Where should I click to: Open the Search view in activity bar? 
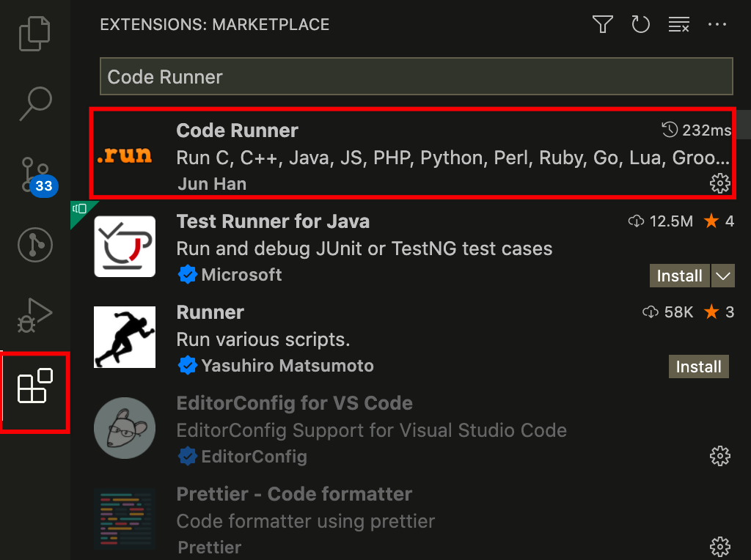coord(35,103)
